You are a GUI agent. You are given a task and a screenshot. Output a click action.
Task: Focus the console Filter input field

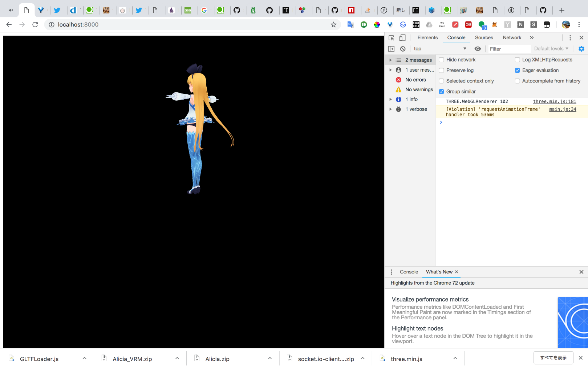(508, 49)
